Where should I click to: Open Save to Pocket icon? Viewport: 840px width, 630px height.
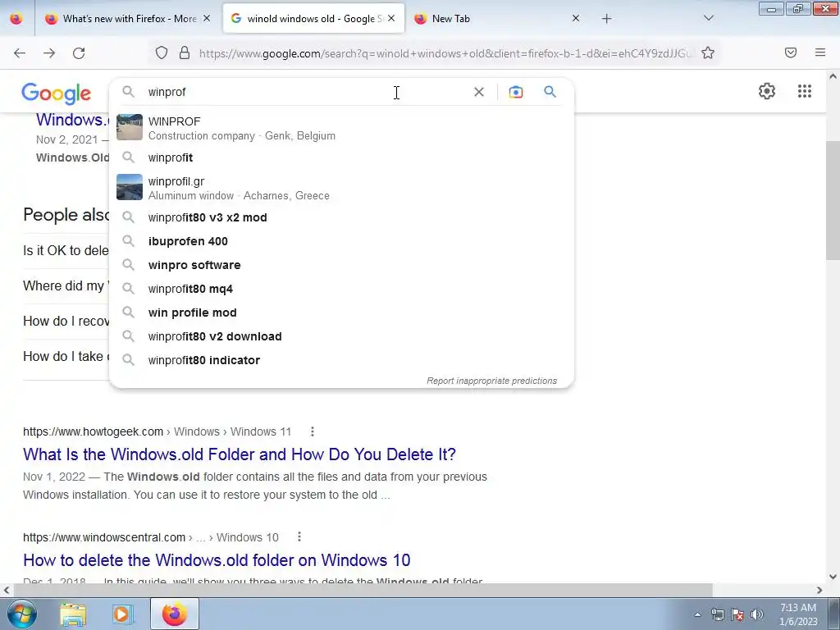point(791,52)
